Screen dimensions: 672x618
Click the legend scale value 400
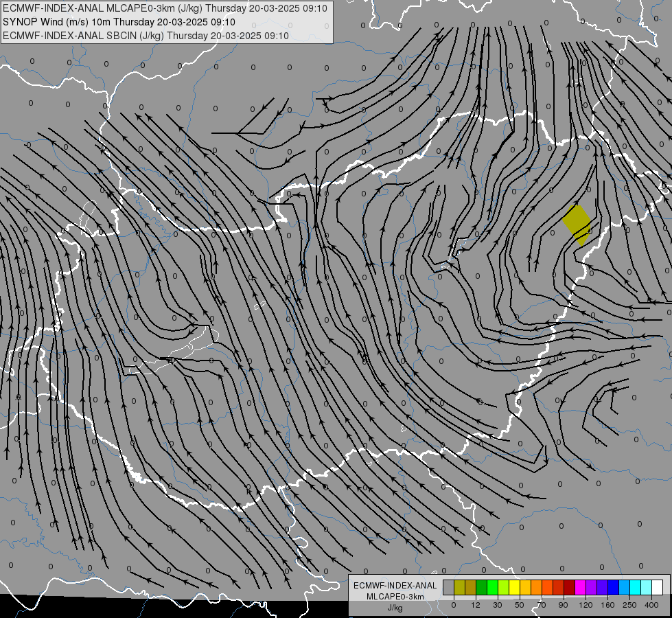pyautogui.click(x=651, y=605)
